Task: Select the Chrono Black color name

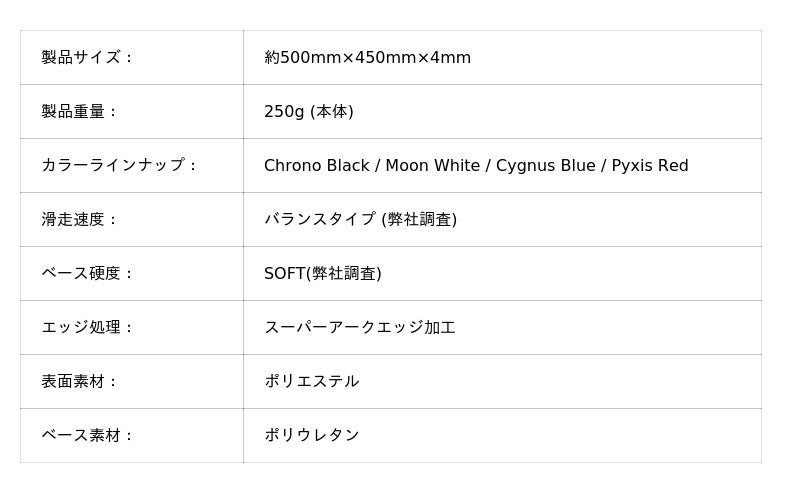Action: tap(316, 166)
